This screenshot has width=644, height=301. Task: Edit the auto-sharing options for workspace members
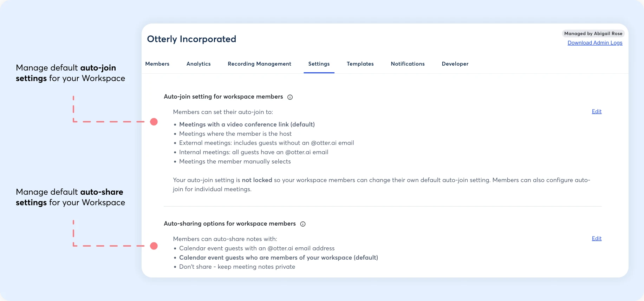pyautogui.click(x=596, y=238)
